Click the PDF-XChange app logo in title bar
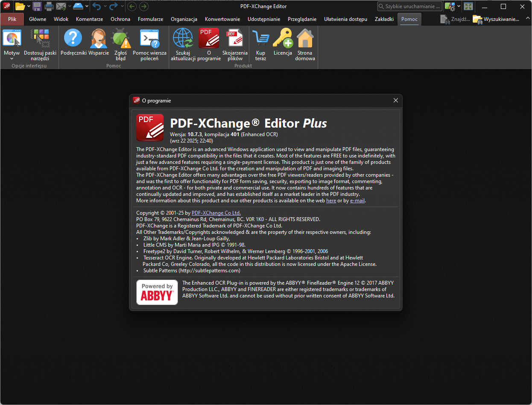This screenshot has height=405, width=532. click(6, 6)
